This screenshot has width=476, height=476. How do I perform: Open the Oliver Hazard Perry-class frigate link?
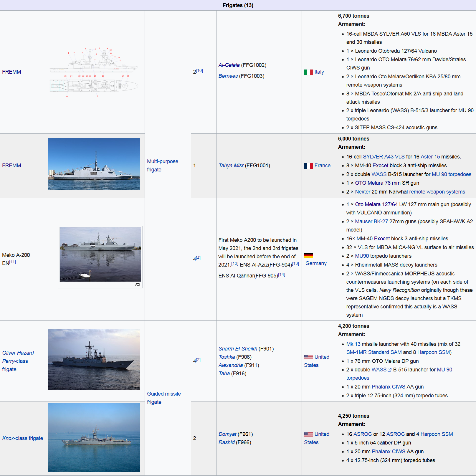18,361
